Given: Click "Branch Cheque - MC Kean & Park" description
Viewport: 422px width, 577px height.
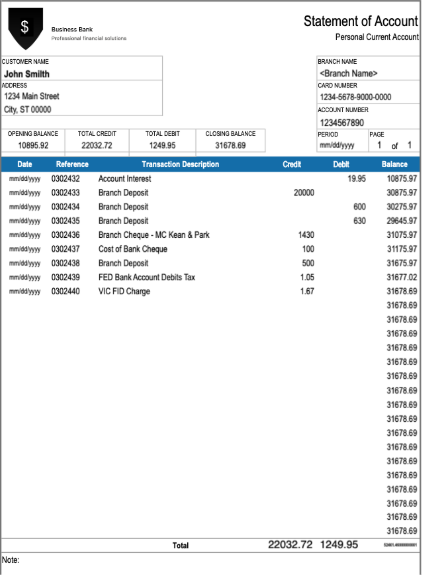Looking at the screenshot, I should click(x=154, y=235).
